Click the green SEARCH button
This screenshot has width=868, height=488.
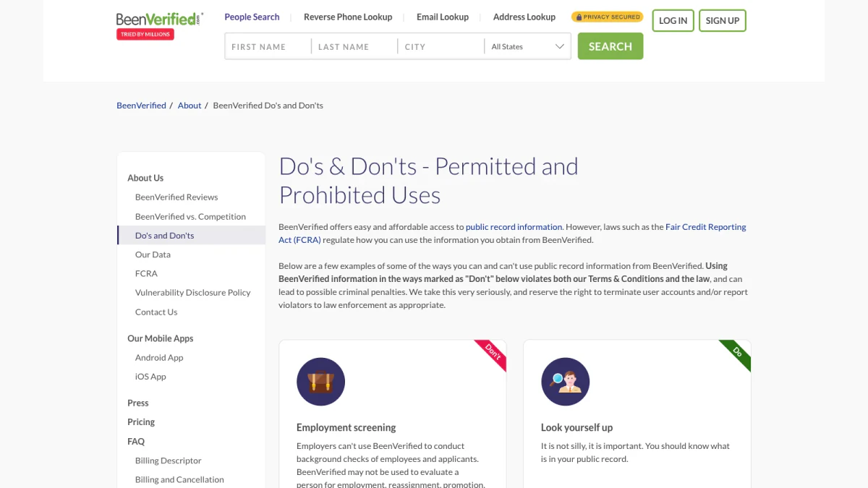(x=610, y=46)
